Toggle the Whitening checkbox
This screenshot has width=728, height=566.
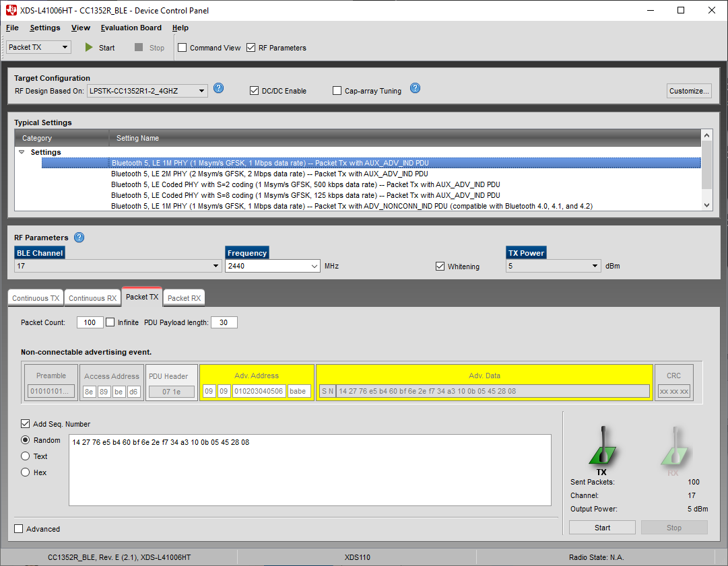[440, 267]
